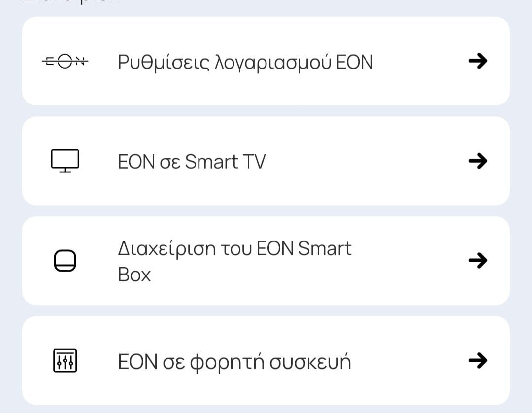Screen dimensions: 532x413
Task: Click the sliders icon for mobile device
Action: point(65,360)
